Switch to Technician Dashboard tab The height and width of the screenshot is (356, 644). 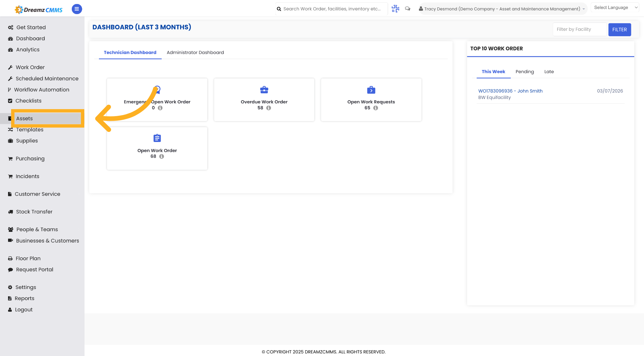[130, 52]
